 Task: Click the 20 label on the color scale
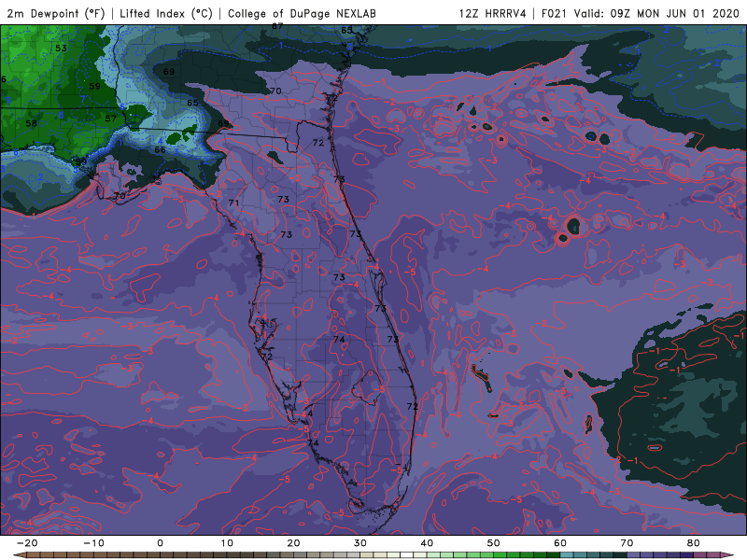click(x=293, y=543)
